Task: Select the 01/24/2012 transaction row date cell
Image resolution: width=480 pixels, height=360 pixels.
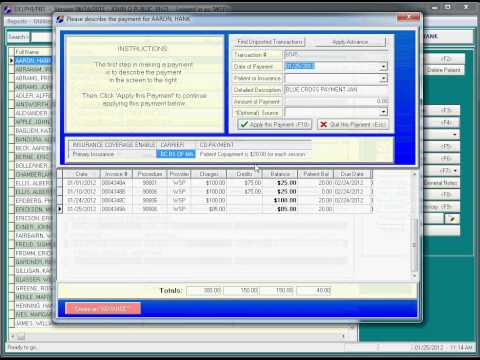Action: (82, 200)
